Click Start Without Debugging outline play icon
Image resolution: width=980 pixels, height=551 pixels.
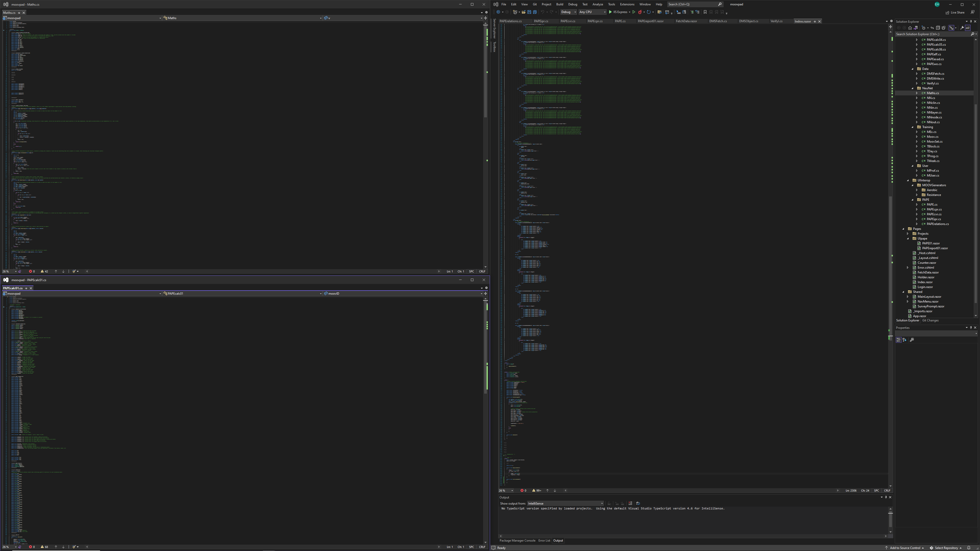[x=634, y=12]
